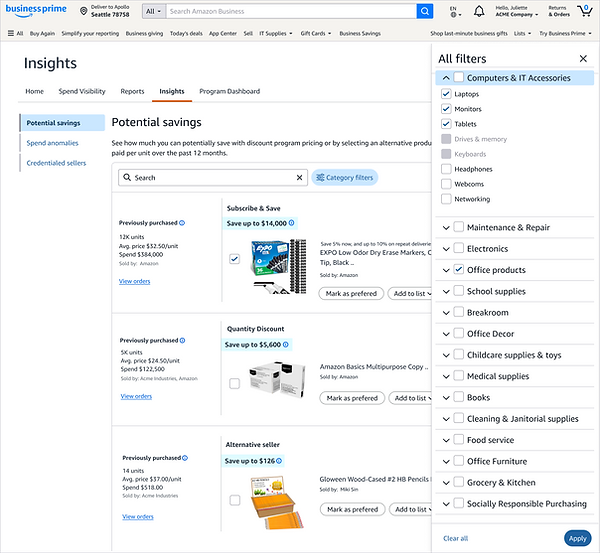Click info icon beside Previously purchased for 12K units

pos(182,223)
